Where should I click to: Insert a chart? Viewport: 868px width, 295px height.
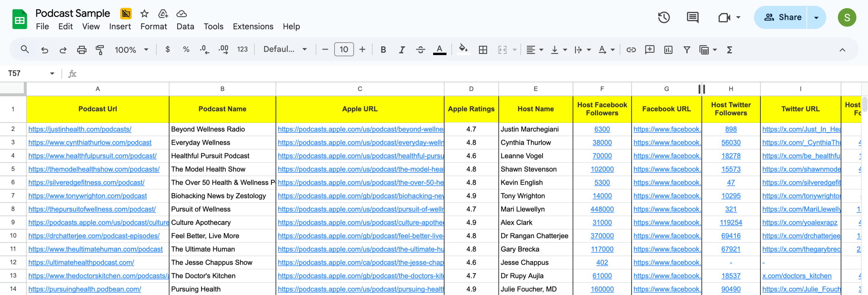[x=668, y=50]
